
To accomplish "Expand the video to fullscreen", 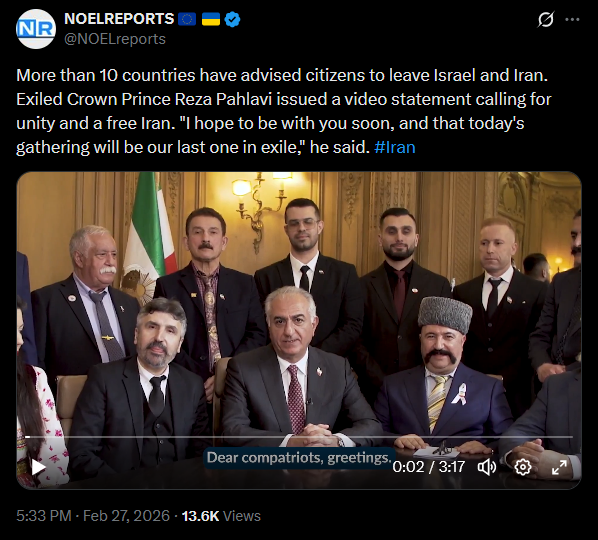I will (559, 467).
